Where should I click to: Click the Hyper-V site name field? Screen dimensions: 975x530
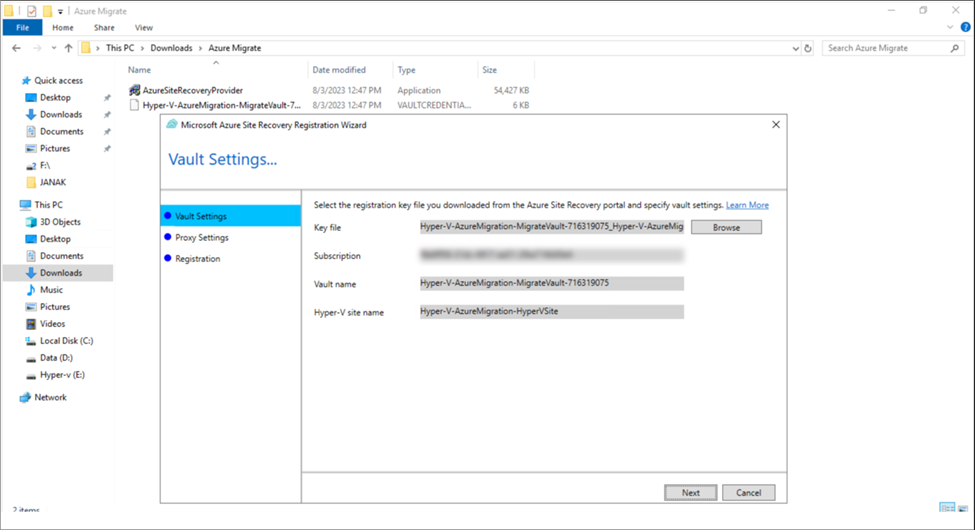(x=552, y=312)
